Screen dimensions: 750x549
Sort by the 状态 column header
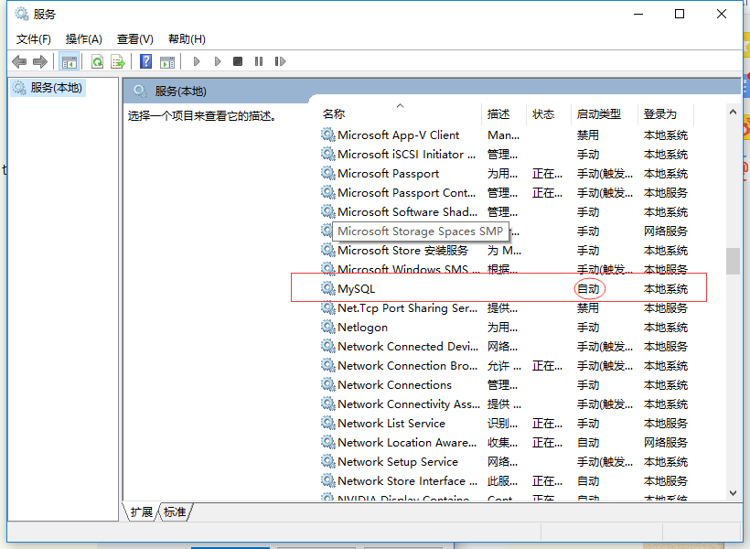tap(548, 114)
